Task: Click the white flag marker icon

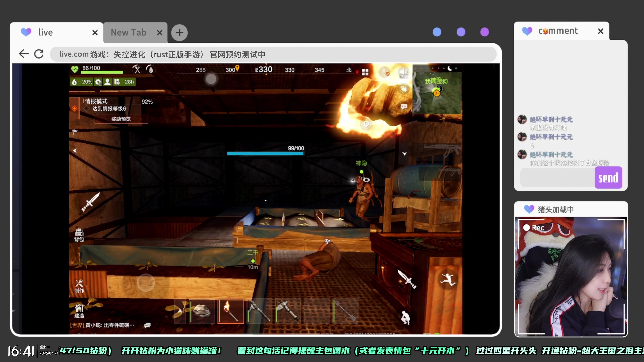Action: 75,132
